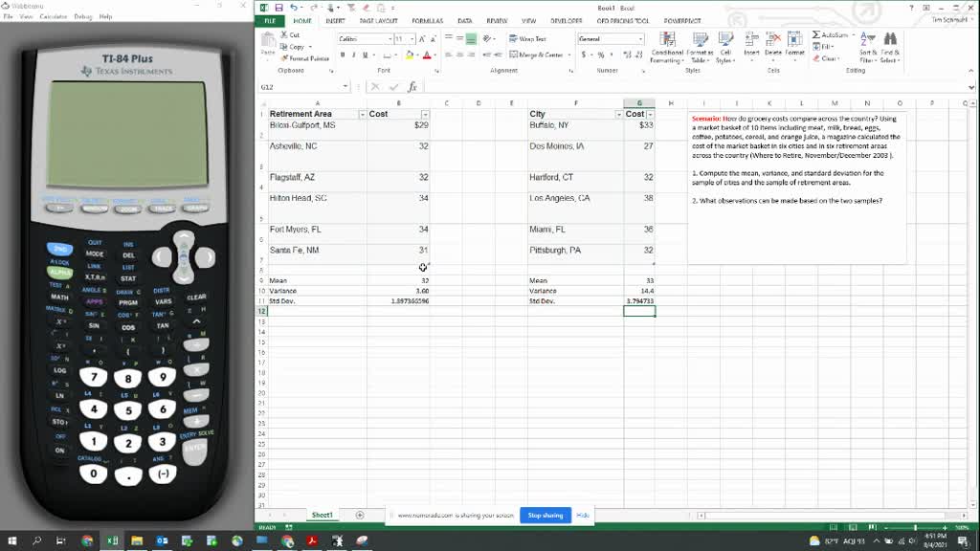Viewport: 980px width, 551px height.
Task: Select the Sheet1 worksheet tab
Action: click(x=322, y=516)
